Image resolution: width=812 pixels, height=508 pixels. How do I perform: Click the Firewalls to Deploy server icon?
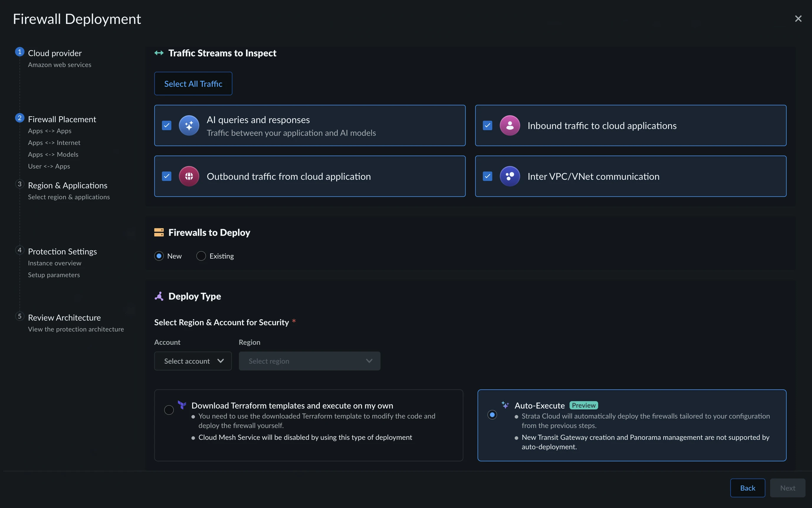click(159, 233)
